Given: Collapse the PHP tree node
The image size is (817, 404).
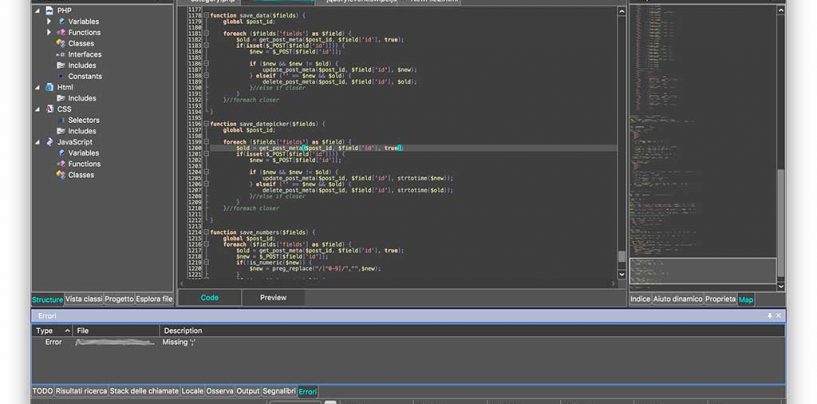Looking at the screenshot, I should point(38,10).
